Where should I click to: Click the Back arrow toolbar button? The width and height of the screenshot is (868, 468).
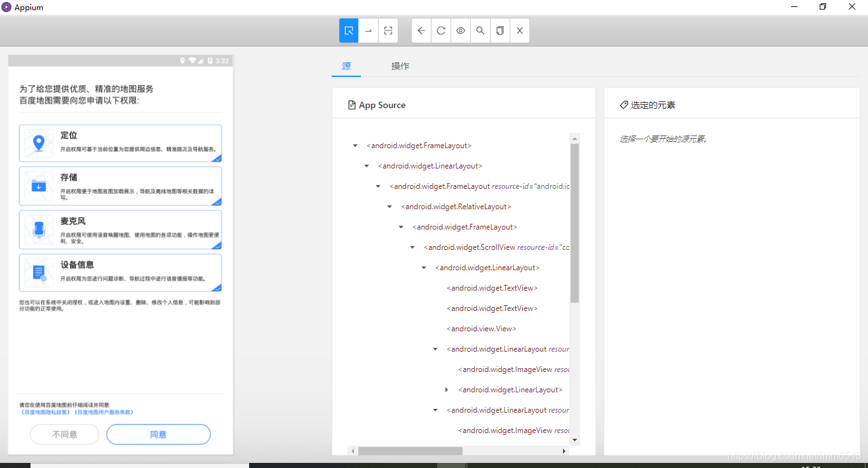click(421, 31)
